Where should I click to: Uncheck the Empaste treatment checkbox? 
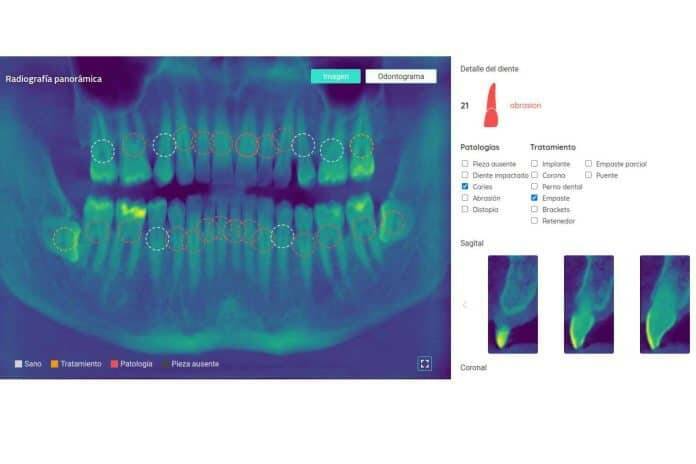pos(535,198)
